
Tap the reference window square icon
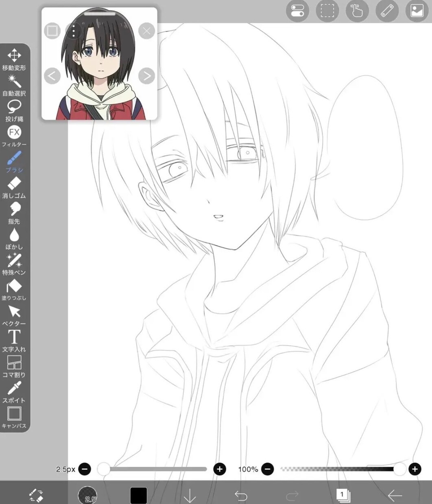coord(52,30)
